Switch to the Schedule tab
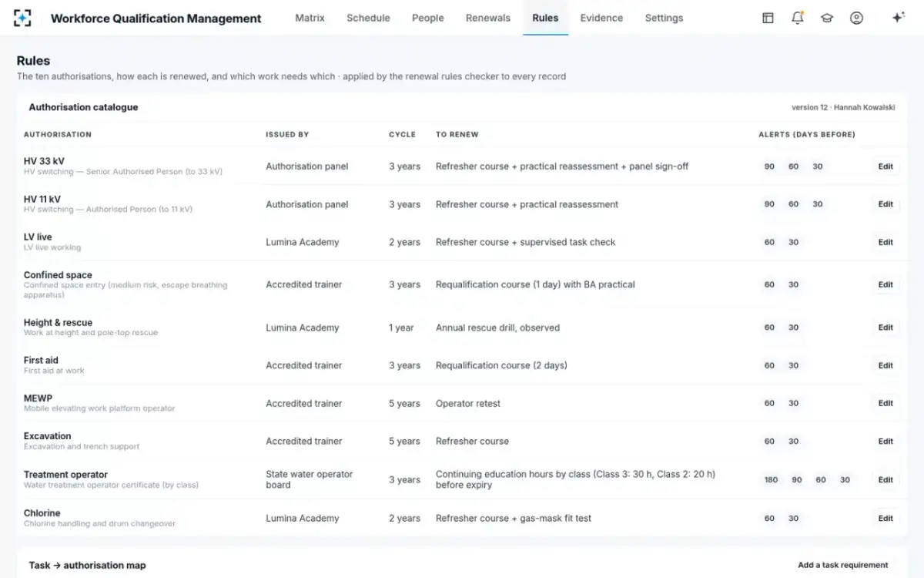The width and height of the screenshot is (924, 578). coord(368,18)
